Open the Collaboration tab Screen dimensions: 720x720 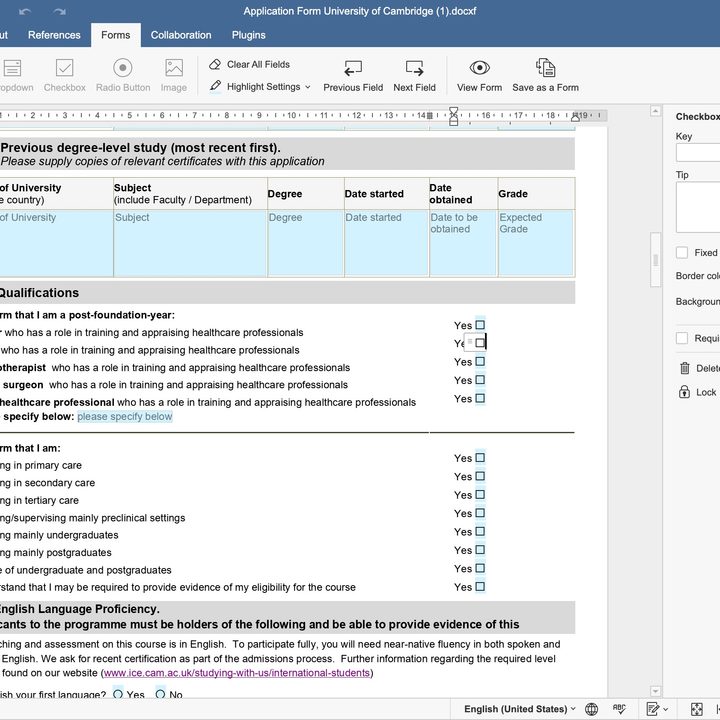click(x=181, y=35)
